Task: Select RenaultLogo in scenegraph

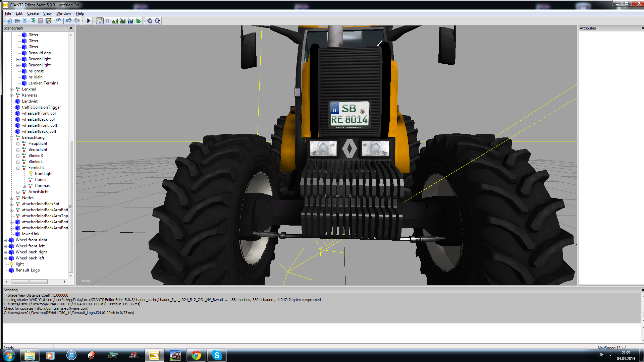Action: coord(40,53)
